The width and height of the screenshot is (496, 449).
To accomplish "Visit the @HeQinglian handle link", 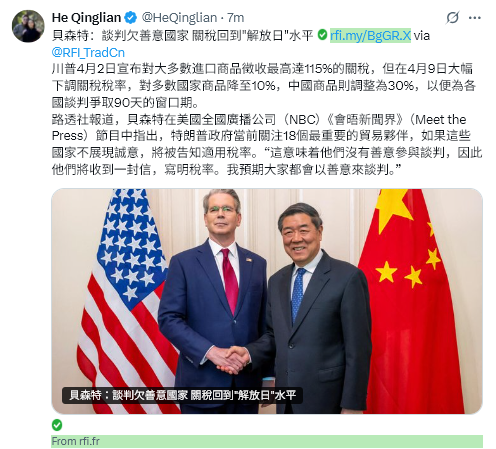I will (179, 18).
